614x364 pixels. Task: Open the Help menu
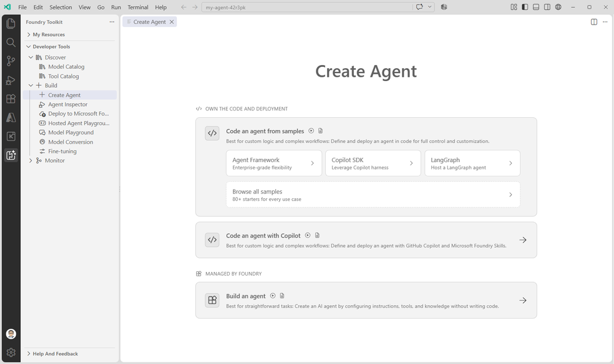click(x=160, y=7)
